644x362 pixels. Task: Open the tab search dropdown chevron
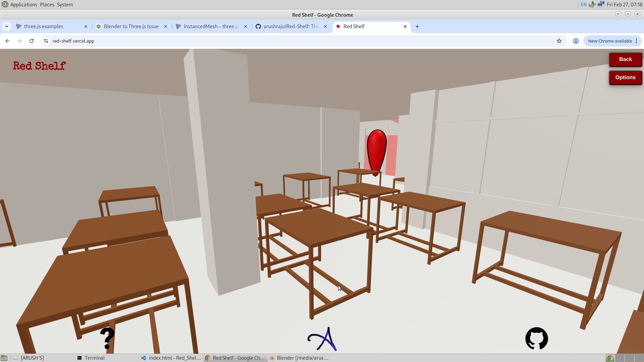[7, 26]
